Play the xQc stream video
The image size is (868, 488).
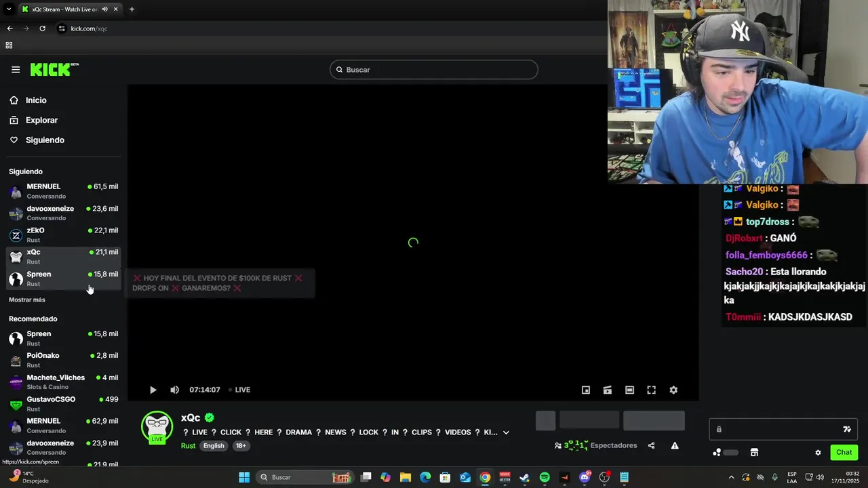tap(153, 390)
